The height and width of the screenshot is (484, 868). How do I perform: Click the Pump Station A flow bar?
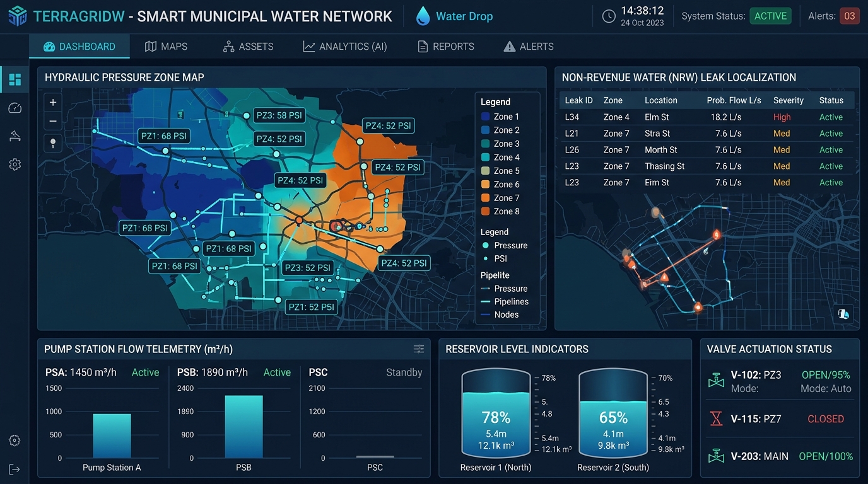click(112, 435)
